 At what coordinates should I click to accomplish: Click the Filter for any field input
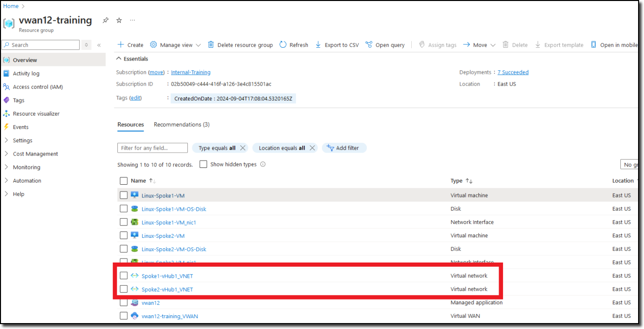[152, 148]
